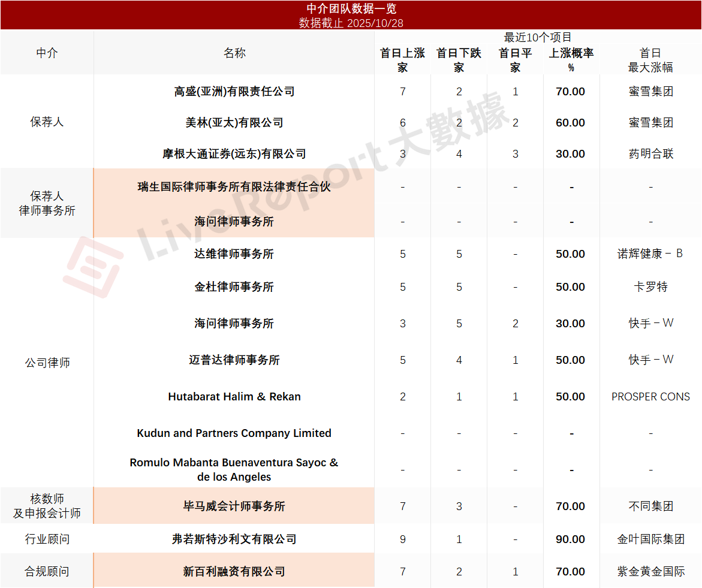702x588 pixels.
Task: Select the 最近10个项目 group header
Action: (x=537, y=37)
